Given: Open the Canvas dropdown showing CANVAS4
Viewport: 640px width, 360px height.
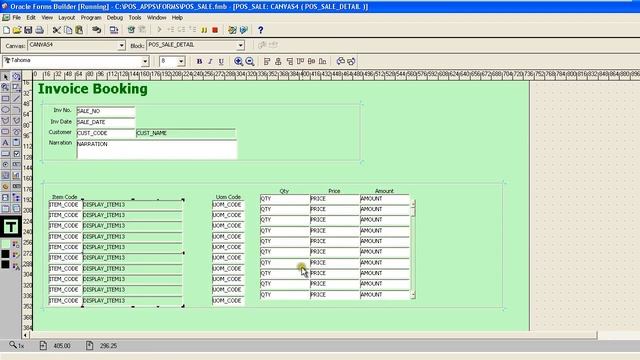Looking at the screenshot, I should (121, 45).
